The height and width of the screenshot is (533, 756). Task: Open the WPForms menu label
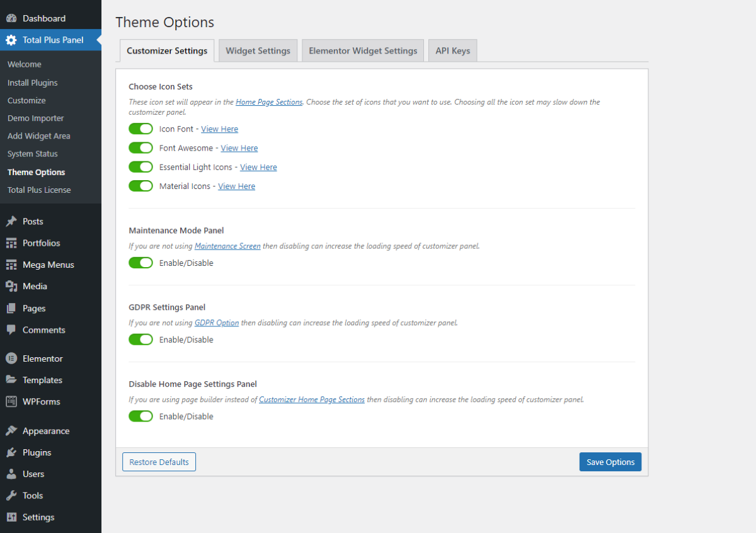pos(42,401)
